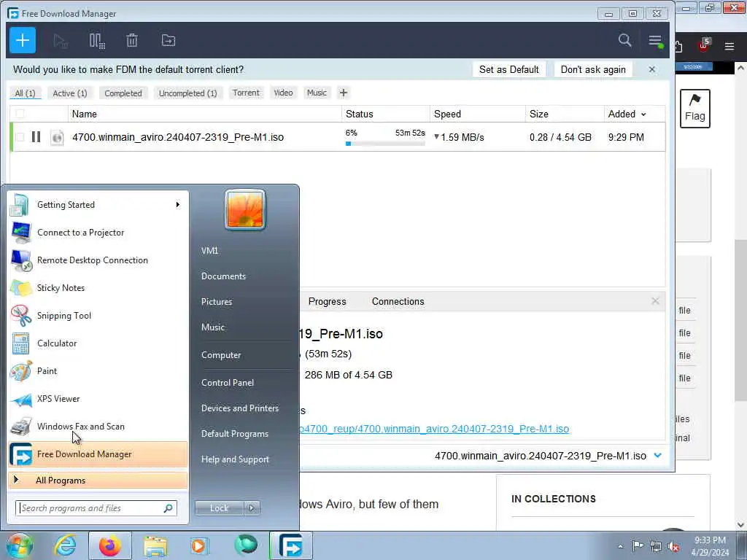Filter by Music tag
Viewport: 747px width, 560px height.
[x=317, y=93]
